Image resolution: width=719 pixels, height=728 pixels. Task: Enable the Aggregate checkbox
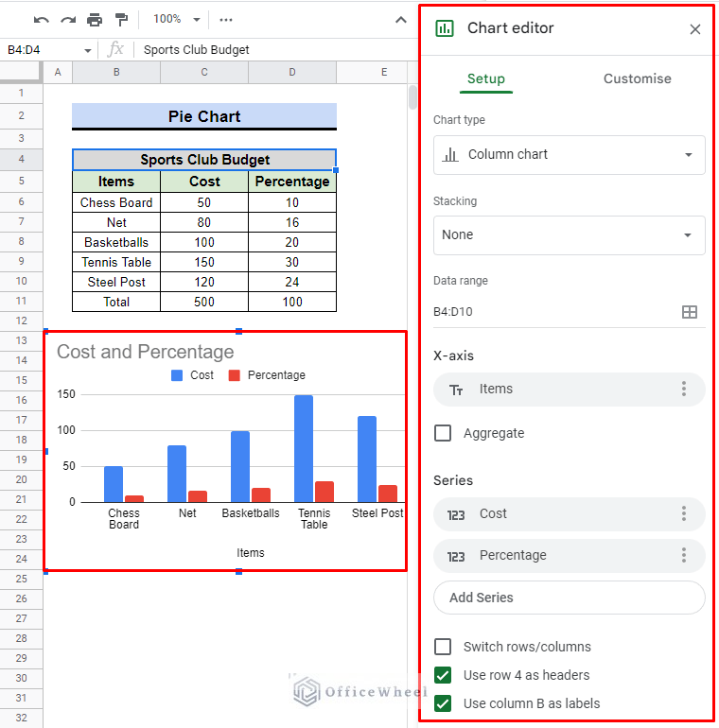(443, 433)
